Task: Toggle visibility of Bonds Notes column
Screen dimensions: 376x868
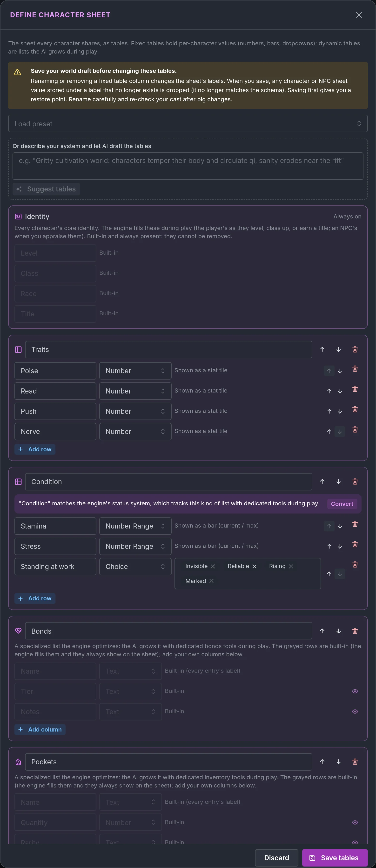Action: coord(355,711)
